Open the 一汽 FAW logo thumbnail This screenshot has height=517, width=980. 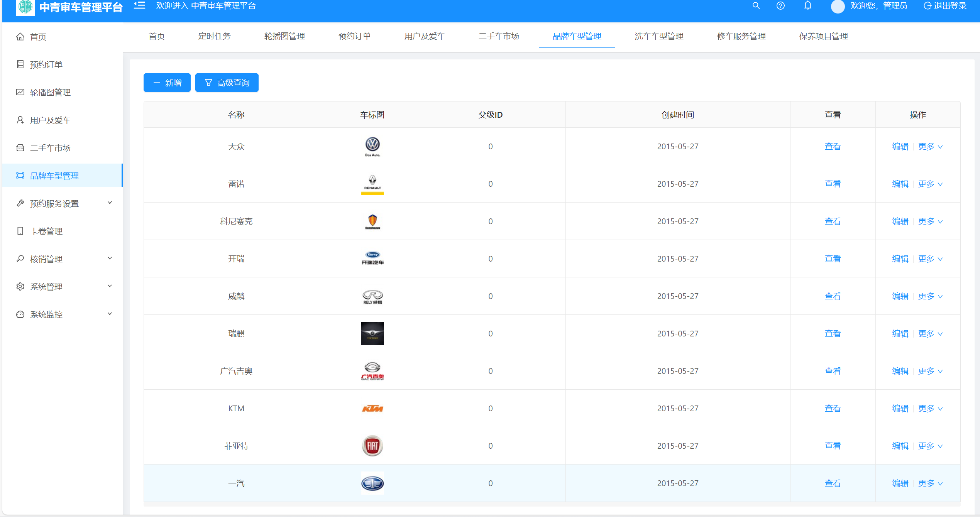click(x=372, y=483)
